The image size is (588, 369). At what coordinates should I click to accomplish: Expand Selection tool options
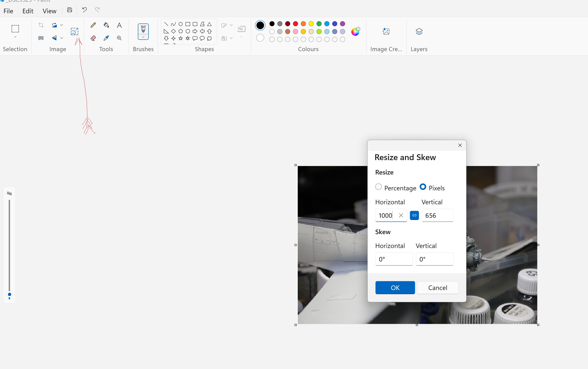point(15,37)
